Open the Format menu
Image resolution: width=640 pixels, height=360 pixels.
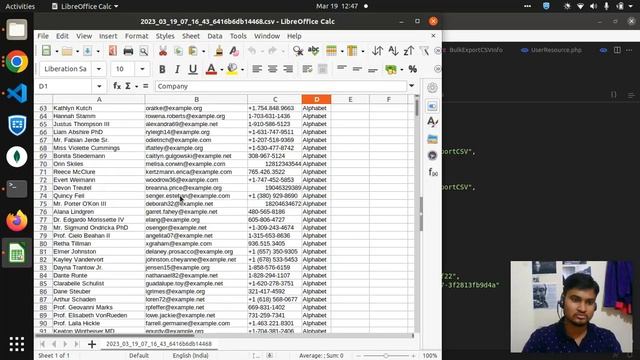click(x=136, y=36)
